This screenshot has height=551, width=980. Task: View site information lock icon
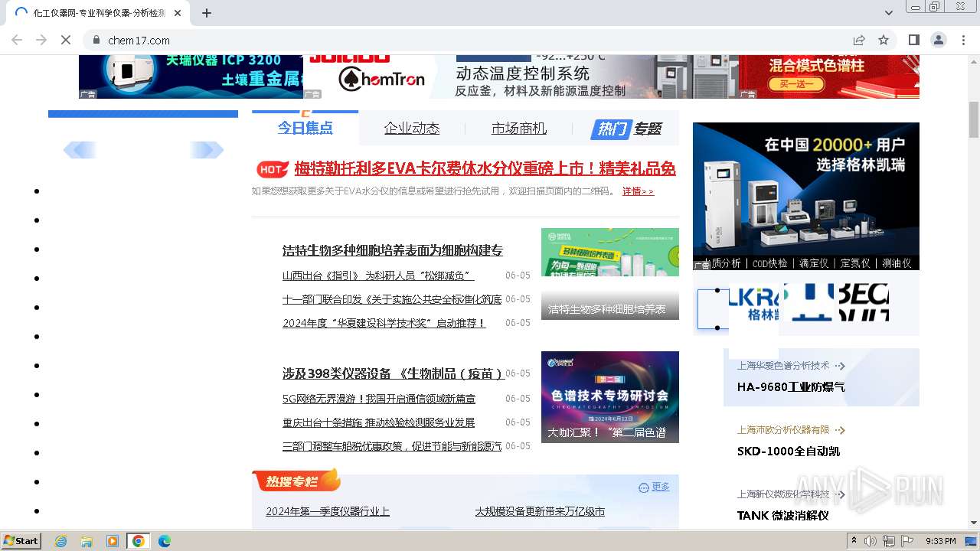click(x=96, y=40)
